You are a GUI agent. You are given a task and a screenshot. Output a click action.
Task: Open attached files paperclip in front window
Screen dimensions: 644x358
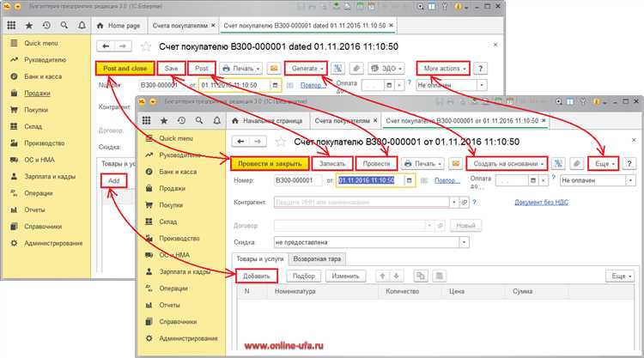coord(577,163)
